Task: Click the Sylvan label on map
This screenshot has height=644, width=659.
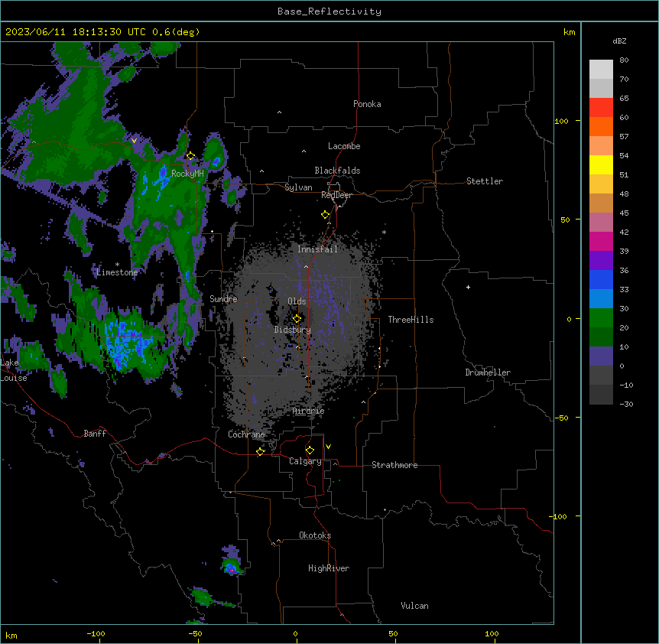Action: coord(298,187)
